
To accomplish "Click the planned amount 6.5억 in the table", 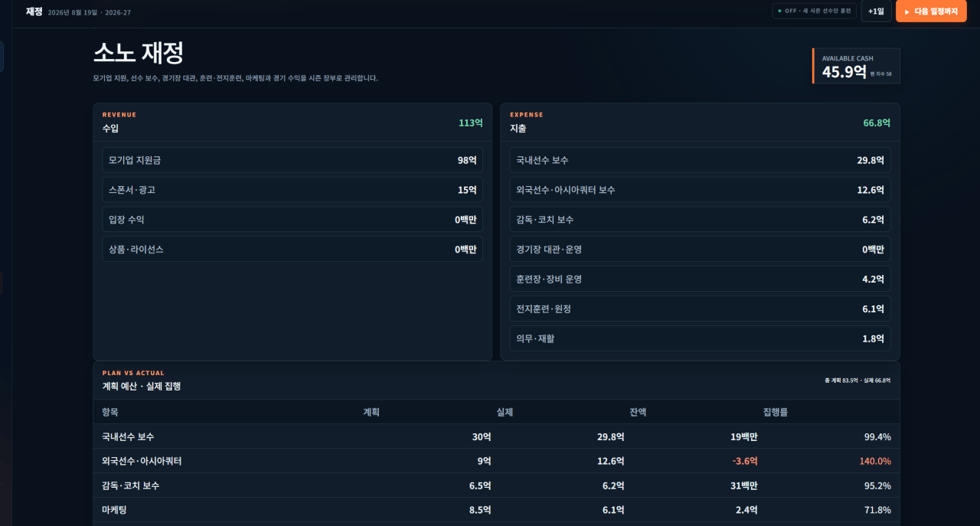I will tap(480, 485).
